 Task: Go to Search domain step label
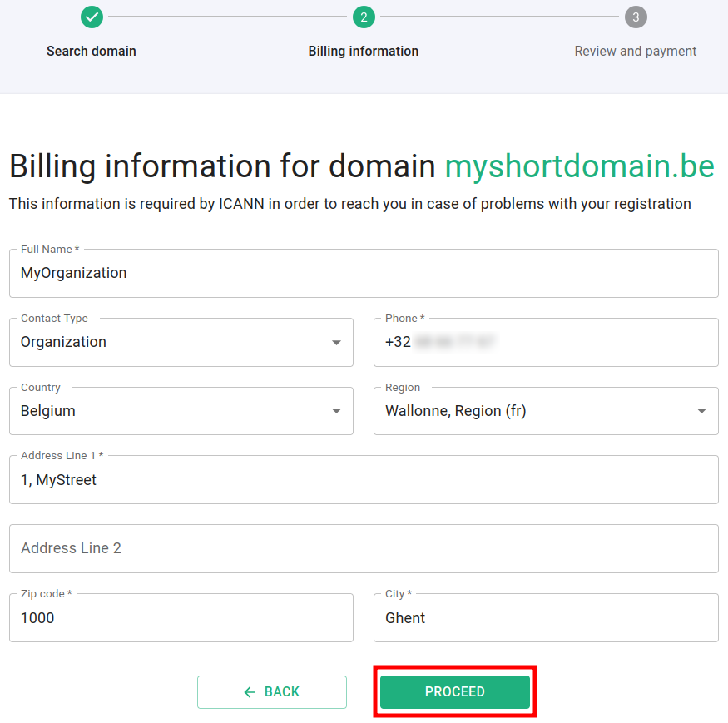[92, 51]
